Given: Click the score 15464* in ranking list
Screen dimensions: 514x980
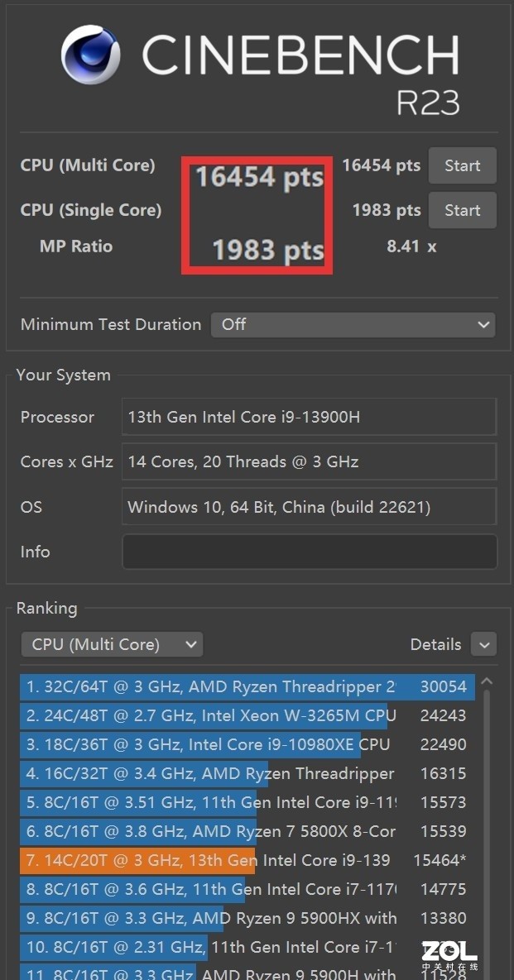Looking at the screenshot, I should pyautogui.click(x=440, y=861).
